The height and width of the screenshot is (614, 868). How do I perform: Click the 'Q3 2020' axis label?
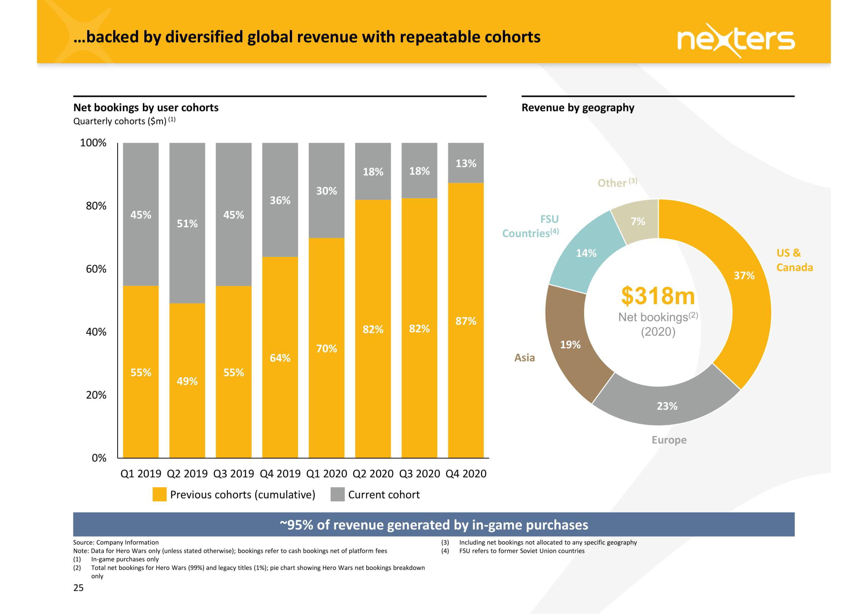click(x=420, y=474)
